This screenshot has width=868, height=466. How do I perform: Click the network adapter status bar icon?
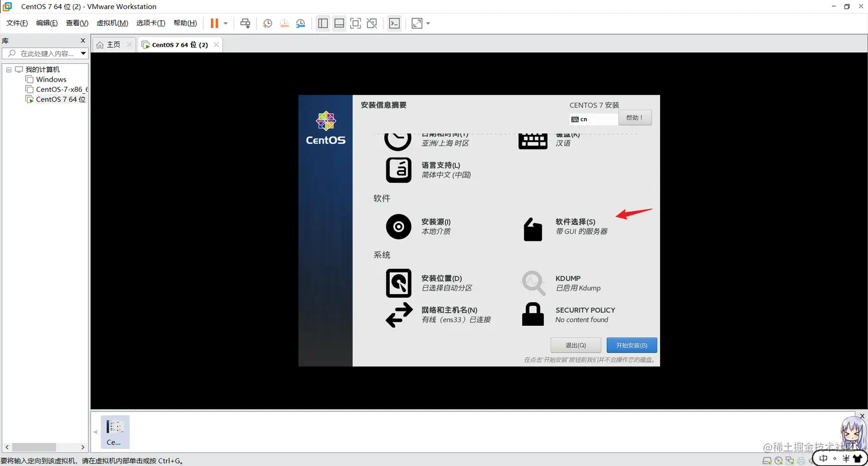pos(789,461)
